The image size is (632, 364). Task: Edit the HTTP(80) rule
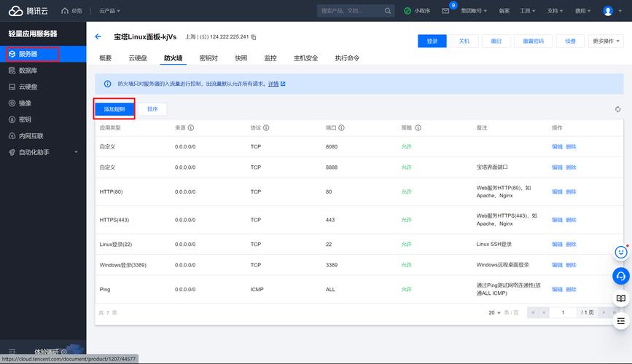[557, 191]
